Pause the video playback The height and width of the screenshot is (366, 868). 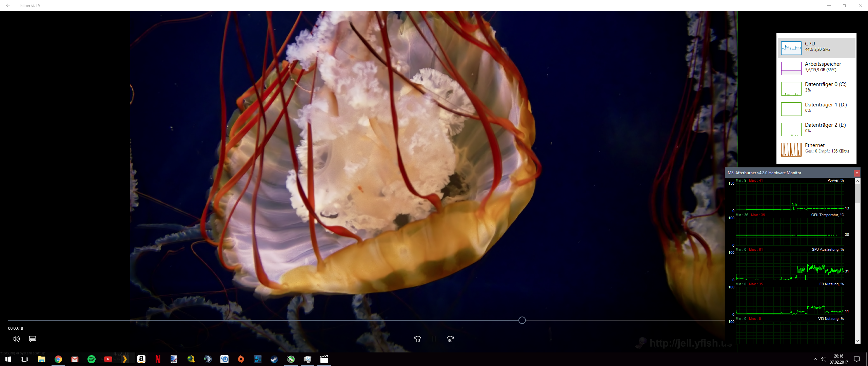(434, 339)
